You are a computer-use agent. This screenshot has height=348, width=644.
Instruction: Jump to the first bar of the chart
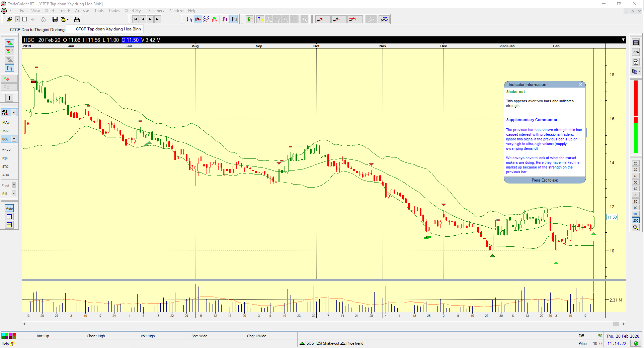136,19
